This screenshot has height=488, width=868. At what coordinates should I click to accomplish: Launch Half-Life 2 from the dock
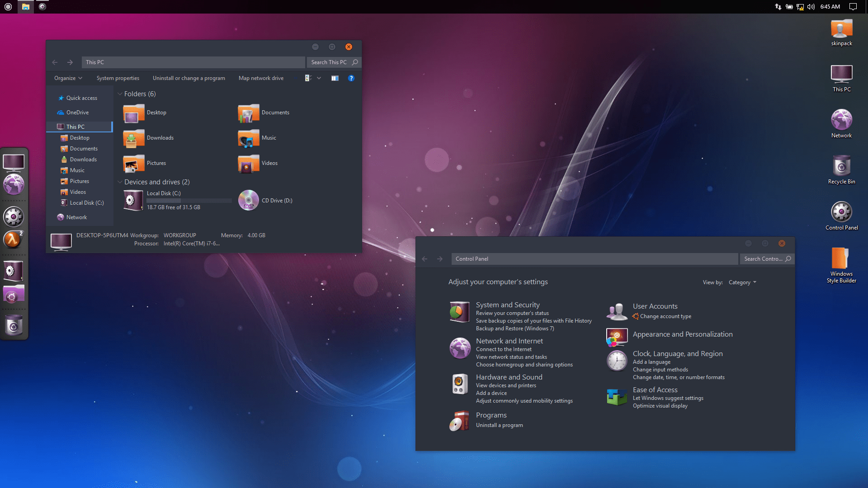pyautogui.click(x=14, y=240)
